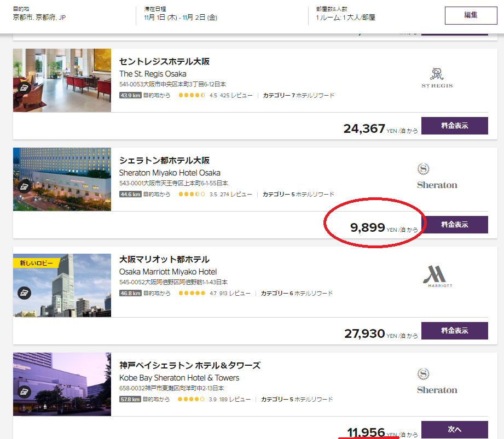
Task: Open photo gallery icon on Sheraton Miyako Osaka image
Action: click(25, 186)
